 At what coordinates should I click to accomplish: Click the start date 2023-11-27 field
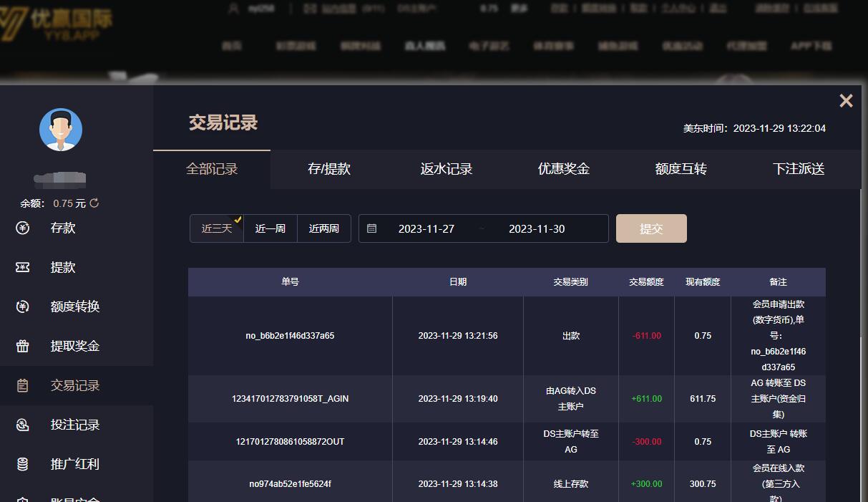pyautogui.click(x=426, y=229)
